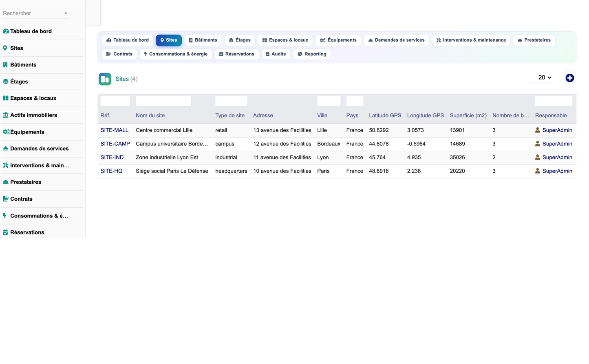Click the Contrats signature icon in the sidebar

[x=6, y=199]
